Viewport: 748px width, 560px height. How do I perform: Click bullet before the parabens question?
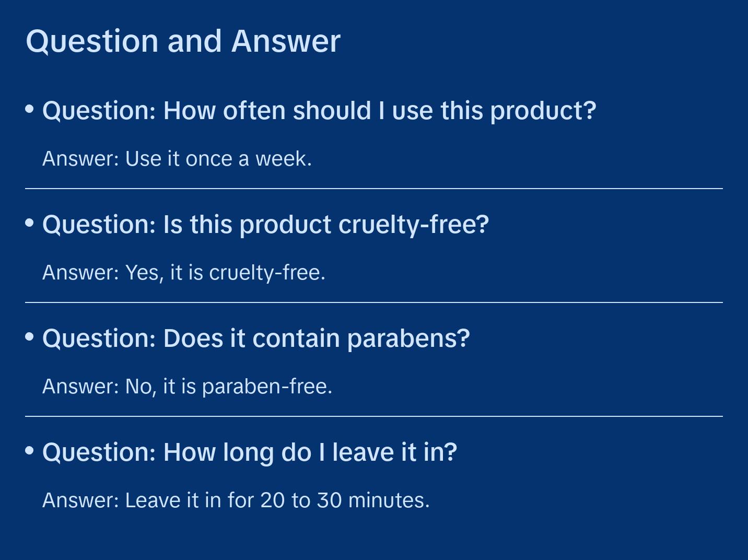pos(30,337)
